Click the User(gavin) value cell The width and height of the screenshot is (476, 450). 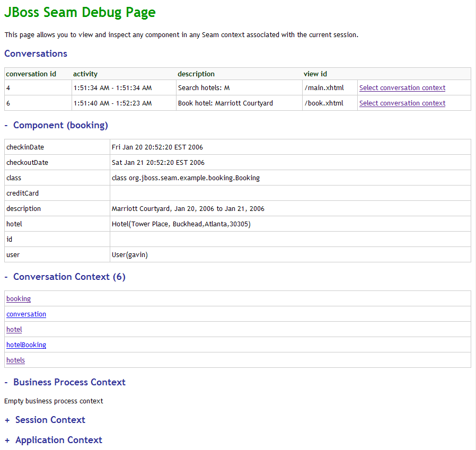pyautogui.click(x=130, y=255)
